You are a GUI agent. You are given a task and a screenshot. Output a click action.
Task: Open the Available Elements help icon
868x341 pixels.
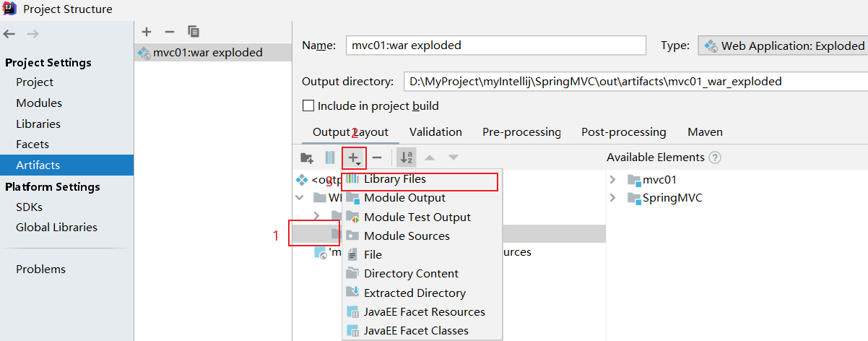pos(715,157)
